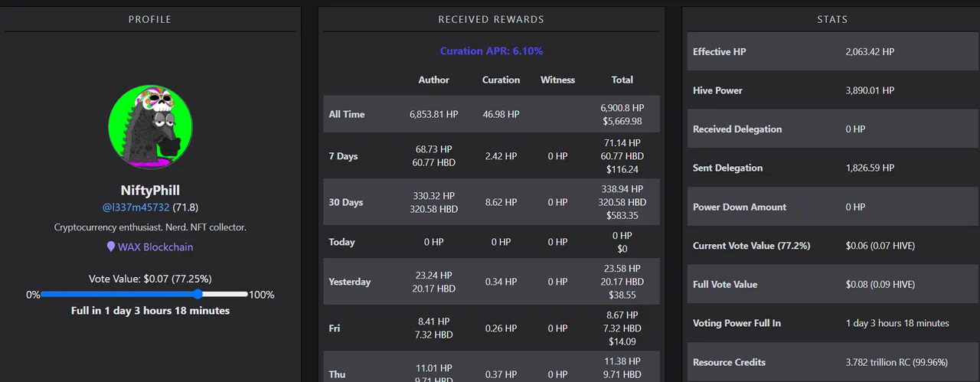Click the Vote Value slider handle
This screenshot has height=382, width=980.
tap(198, 294)
